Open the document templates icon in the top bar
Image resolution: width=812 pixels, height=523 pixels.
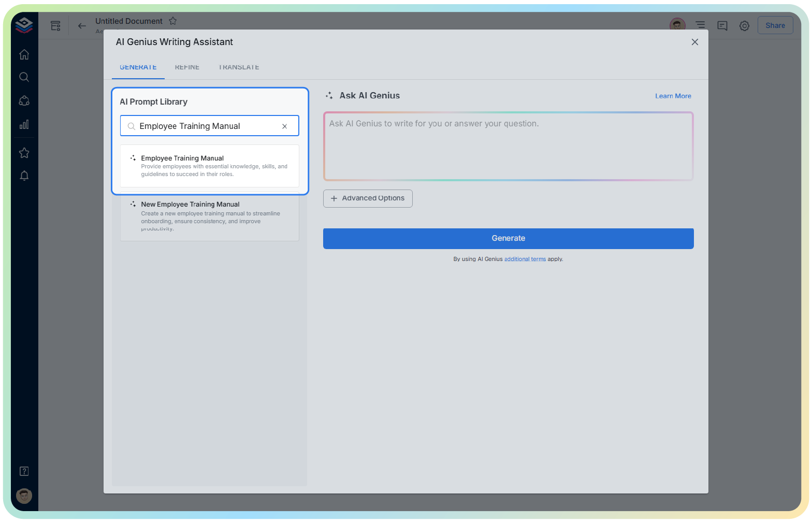click(x=55, y=25)
